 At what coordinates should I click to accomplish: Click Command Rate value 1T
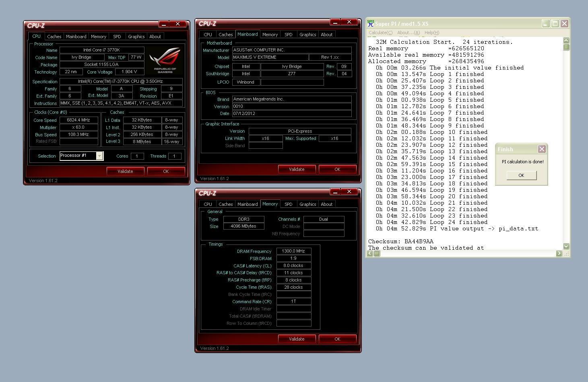(x=294, y=302)
